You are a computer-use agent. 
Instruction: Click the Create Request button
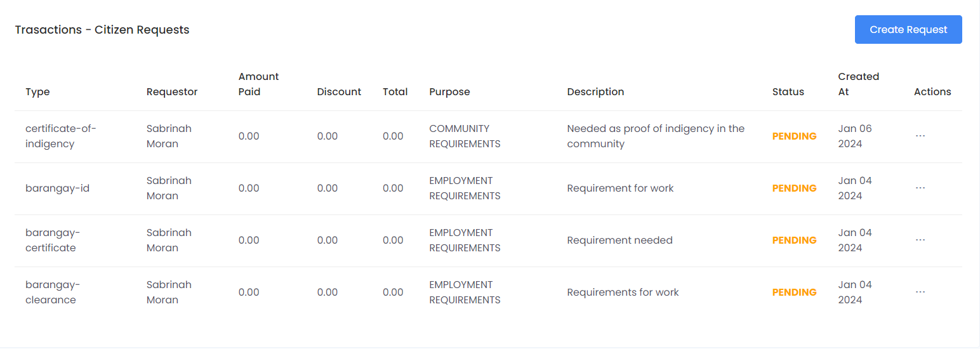tap(908, 30)
